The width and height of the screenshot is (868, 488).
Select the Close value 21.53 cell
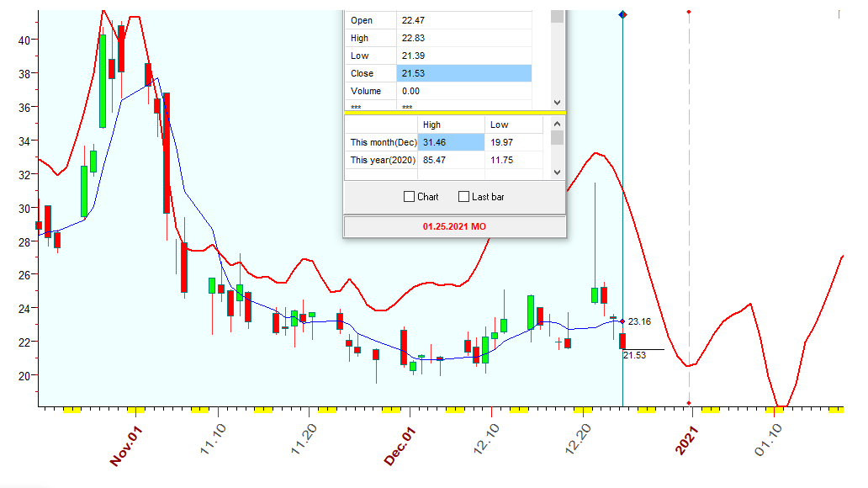[464, 73]
